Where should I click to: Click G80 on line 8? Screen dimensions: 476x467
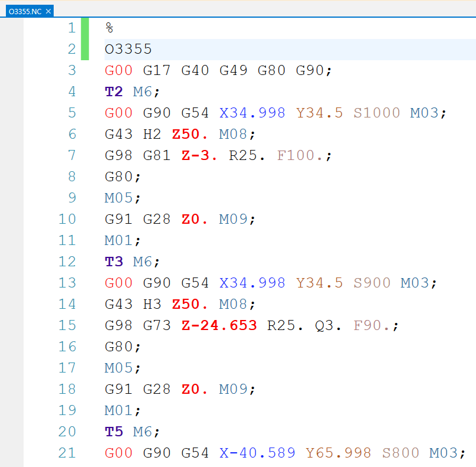[119, 177]
